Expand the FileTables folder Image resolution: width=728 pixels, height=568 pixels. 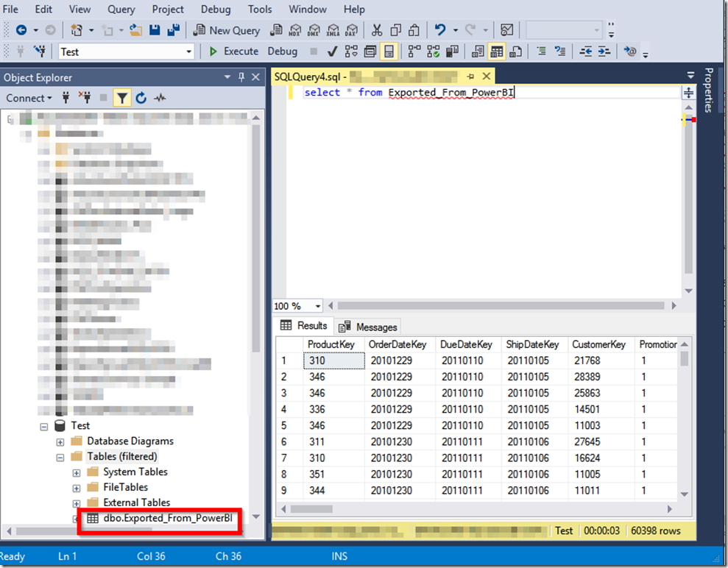[77, 489]
